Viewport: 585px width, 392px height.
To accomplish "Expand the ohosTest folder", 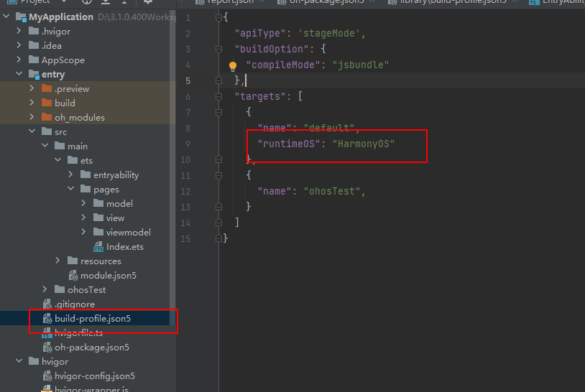I will tap(45, 289).
